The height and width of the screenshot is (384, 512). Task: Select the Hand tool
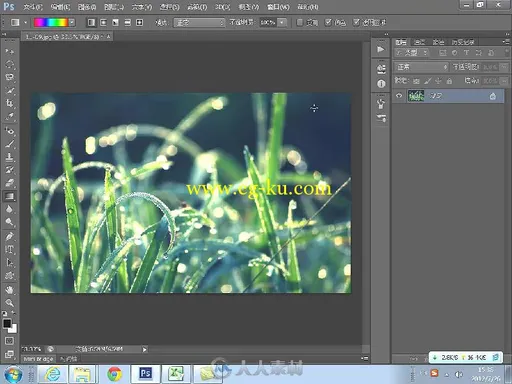10,290
